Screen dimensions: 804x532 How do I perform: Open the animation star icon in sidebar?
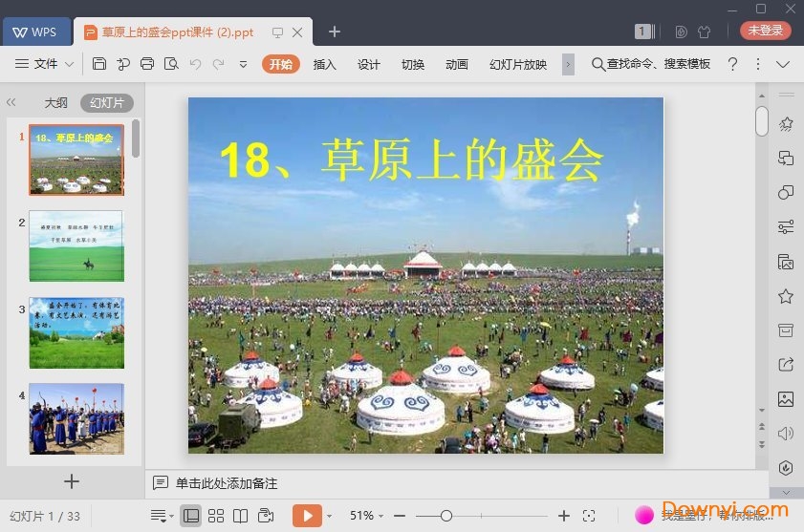coord(786,123)
